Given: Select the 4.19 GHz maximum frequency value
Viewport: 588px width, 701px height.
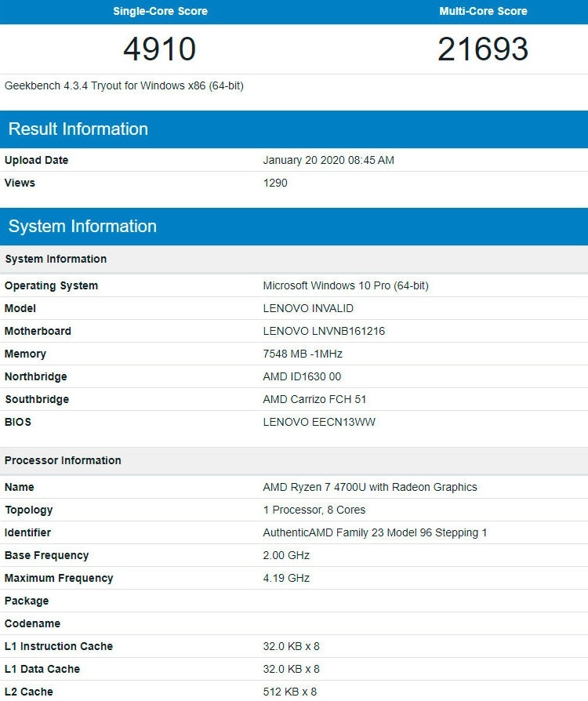Looking at the screenshot, I should pyautogui.click(x=286, y=579).
